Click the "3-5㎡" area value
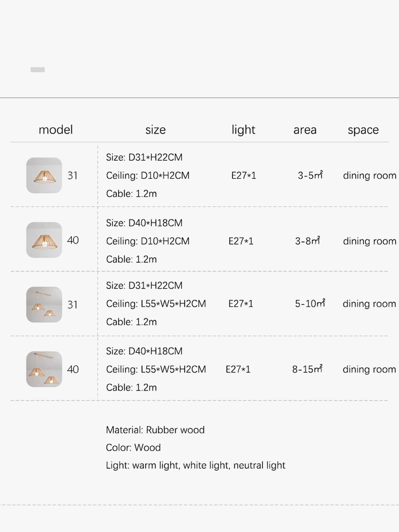The height and width of the screenshot is (532, 399). [310, 175]
